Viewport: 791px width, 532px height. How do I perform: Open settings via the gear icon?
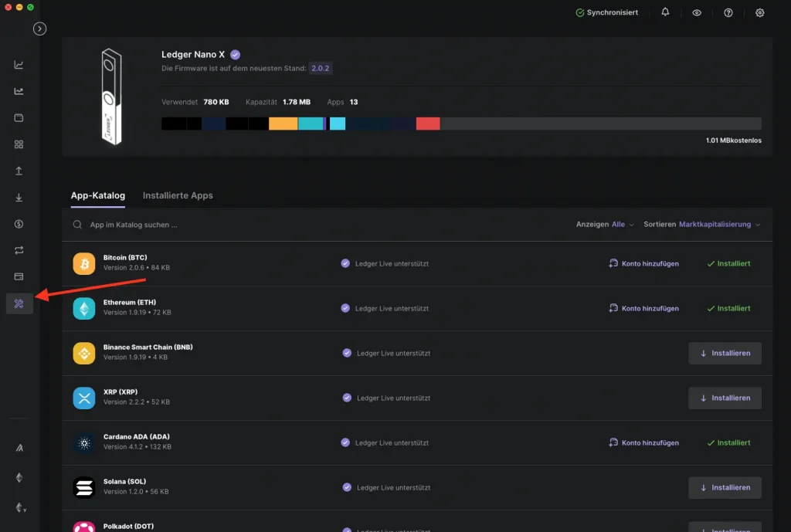coord(760,13)
